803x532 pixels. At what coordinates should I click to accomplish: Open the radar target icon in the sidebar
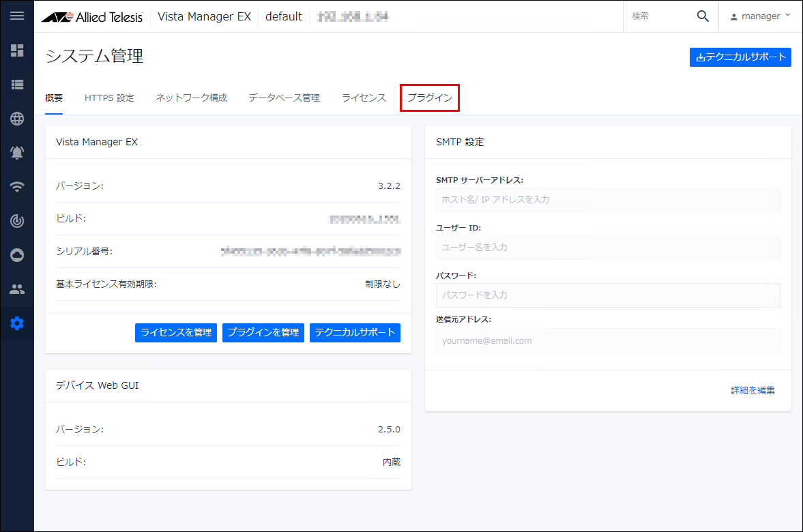click(17, 221)
